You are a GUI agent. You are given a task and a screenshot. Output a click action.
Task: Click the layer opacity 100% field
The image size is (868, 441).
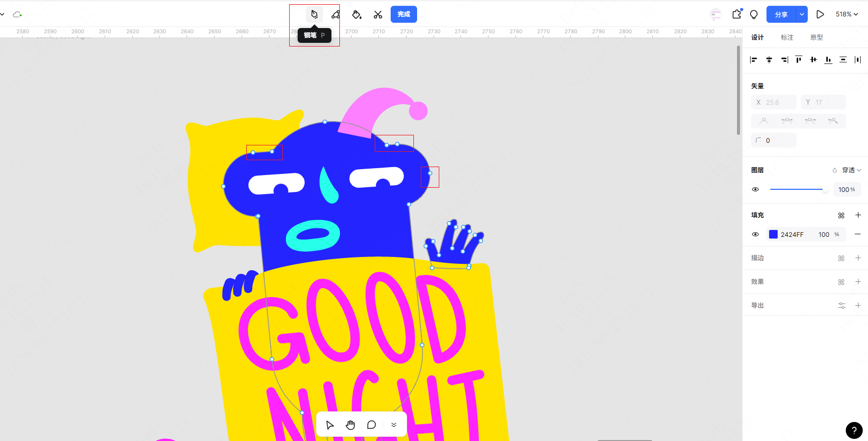click(847, 189)
